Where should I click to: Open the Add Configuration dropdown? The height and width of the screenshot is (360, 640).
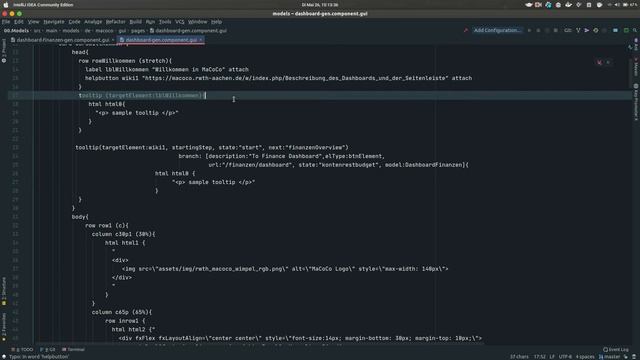pyautogui.click(x=497, y=30)
